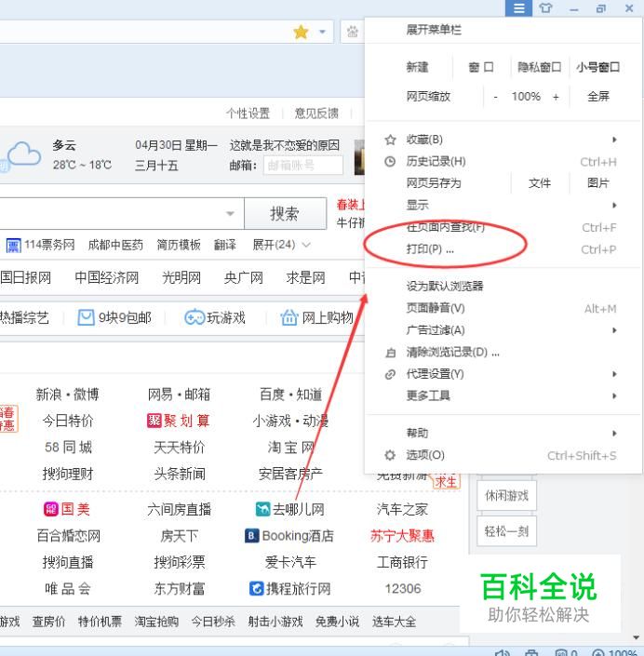Open dropdown arrow next to bookmark star

(322, 32)
